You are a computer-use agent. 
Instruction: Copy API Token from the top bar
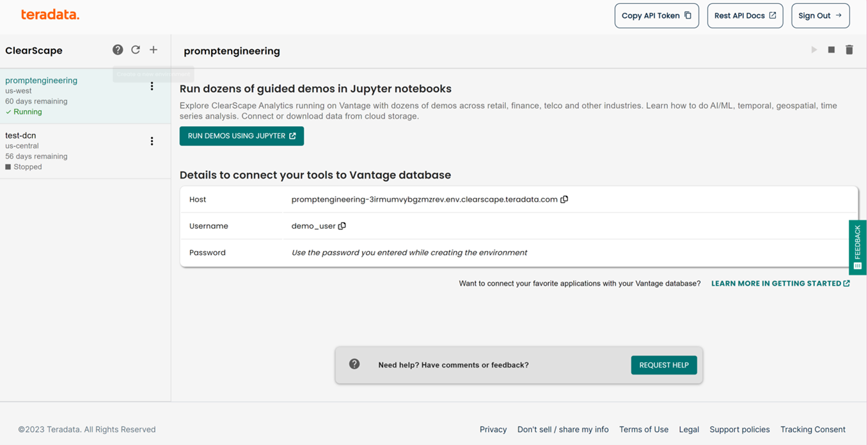pyautogui.click(x=656, y=15)
